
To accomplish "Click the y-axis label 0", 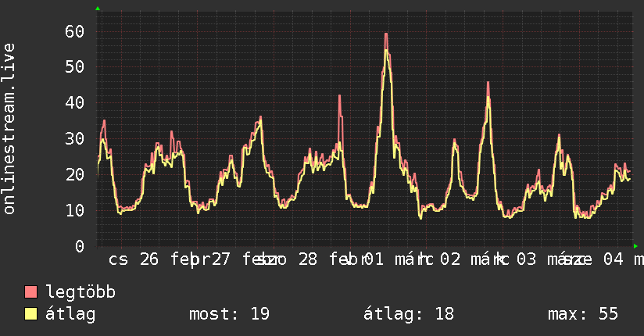I will [x=80, y=246].
